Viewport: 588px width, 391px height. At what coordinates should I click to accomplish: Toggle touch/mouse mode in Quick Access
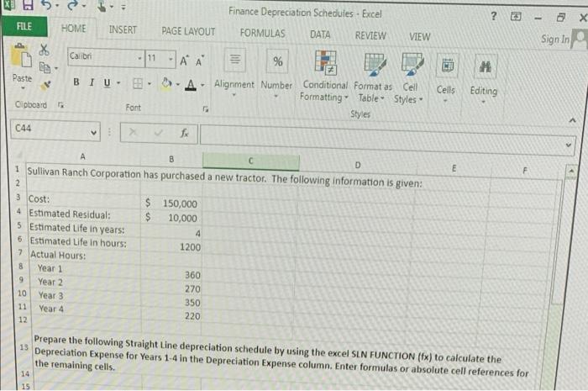[102, 6]
